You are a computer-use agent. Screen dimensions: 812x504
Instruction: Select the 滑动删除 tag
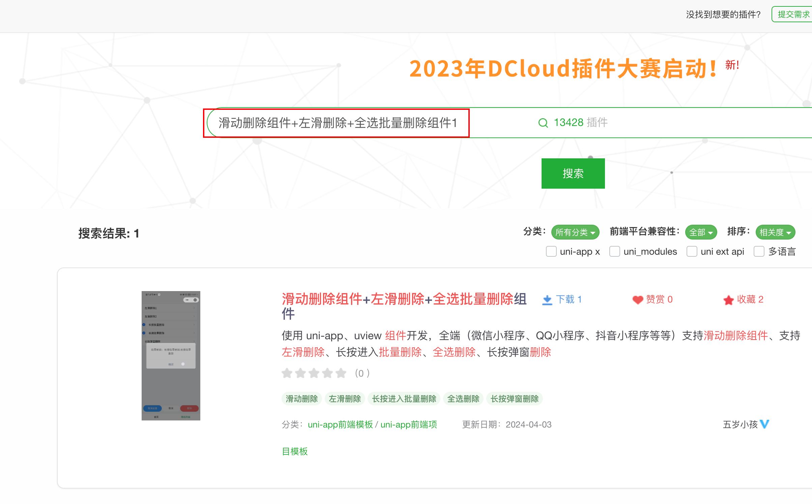(x=301, y=399)
